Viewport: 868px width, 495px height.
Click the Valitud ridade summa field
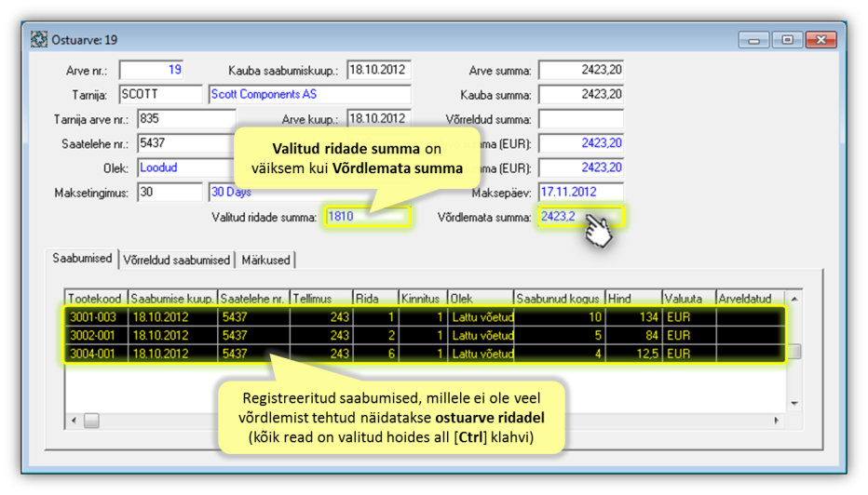point(367,217)
